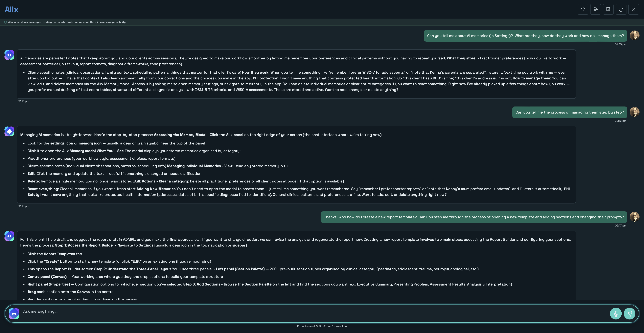Select the message 'Thanks. And how do I create a new report template?'
This screenshot has height=333, width=644.
474,217
